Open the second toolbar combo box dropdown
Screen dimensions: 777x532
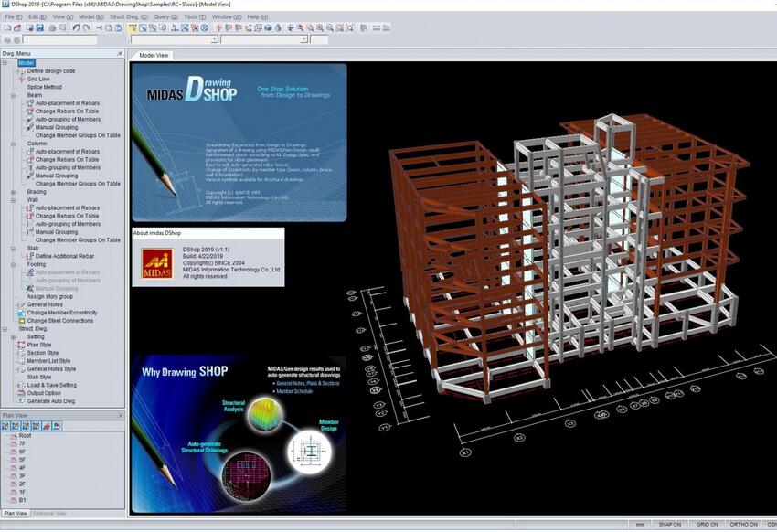pos(303,39)
